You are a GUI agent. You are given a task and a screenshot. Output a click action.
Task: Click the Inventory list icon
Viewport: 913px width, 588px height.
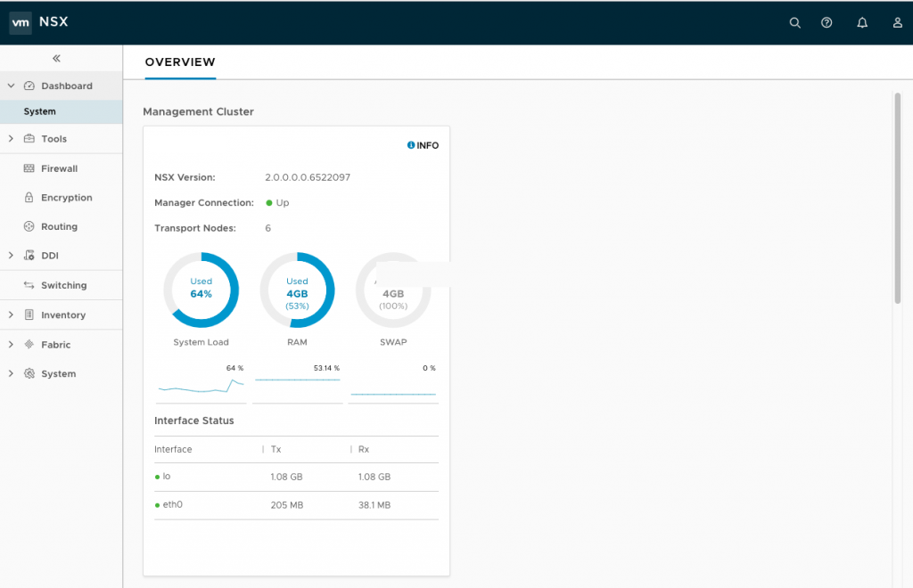click(29, 314)
